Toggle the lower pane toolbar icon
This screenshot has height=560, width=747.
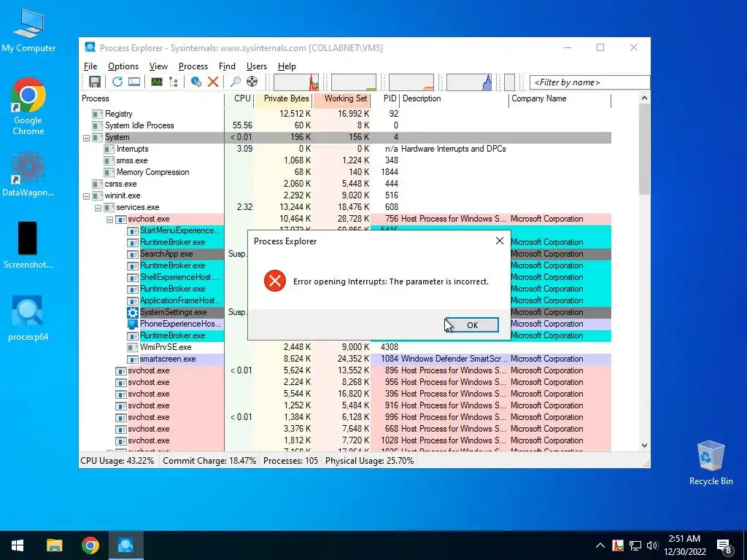(x=134, y=82)
